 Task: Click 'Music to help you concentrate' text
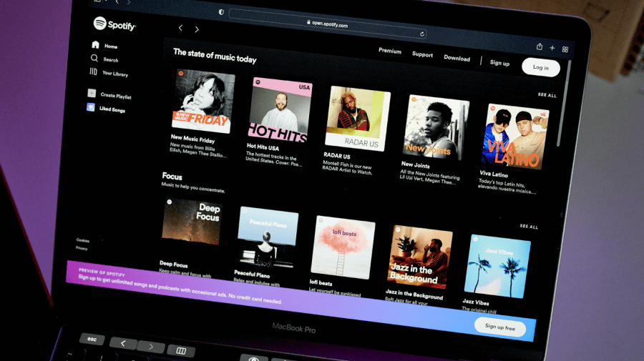pyautogui.click(x=193, y=187)
